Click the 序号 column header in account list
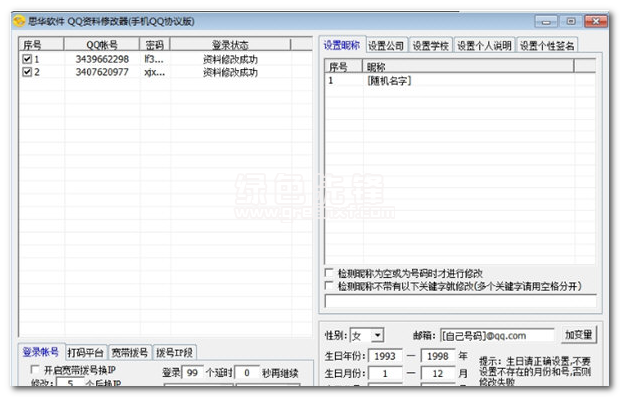The width and height of the screenshot is (620, 397). pyautogui.click(x=41, y=45)
